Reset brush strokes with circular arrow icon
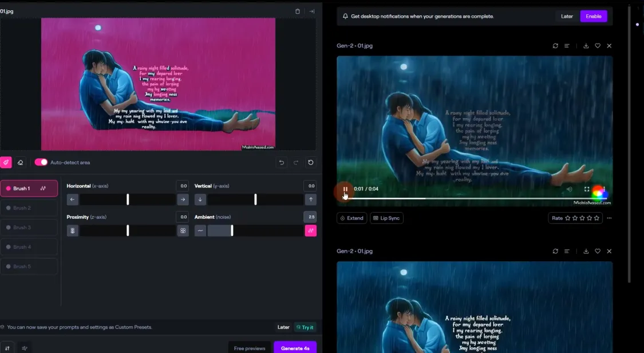Screen dimensions: 644x353 click(310, 162)
